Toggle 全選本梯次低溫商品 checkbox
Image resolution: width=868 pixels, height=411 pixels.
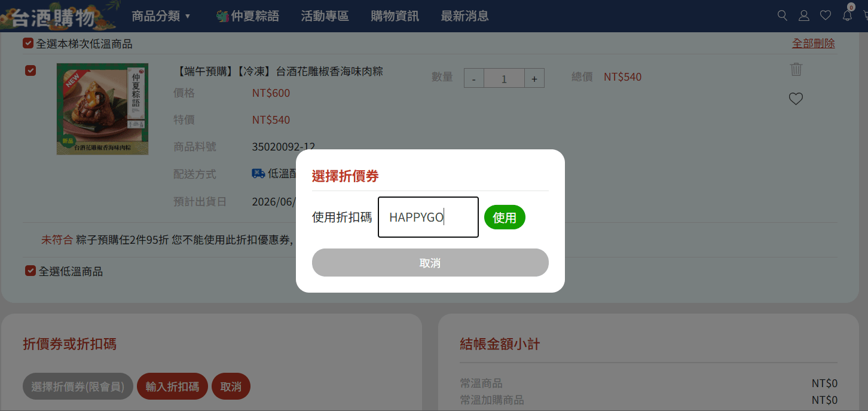tap(28, 43)
